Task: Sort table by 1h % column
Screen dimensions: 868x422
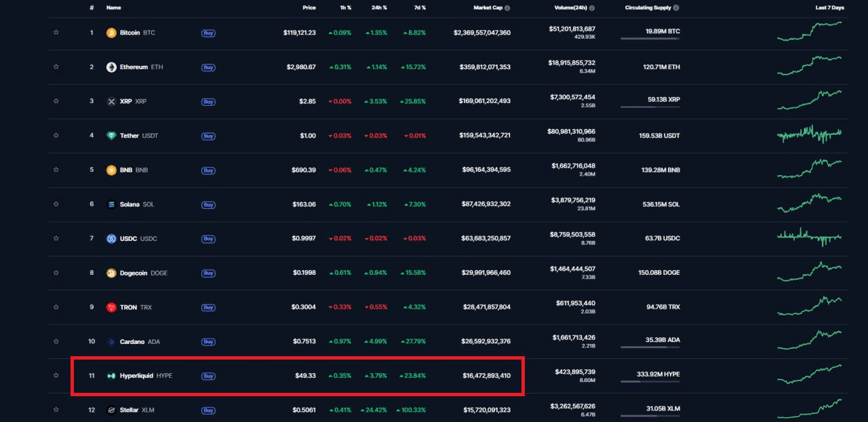Action: point(345,8)
